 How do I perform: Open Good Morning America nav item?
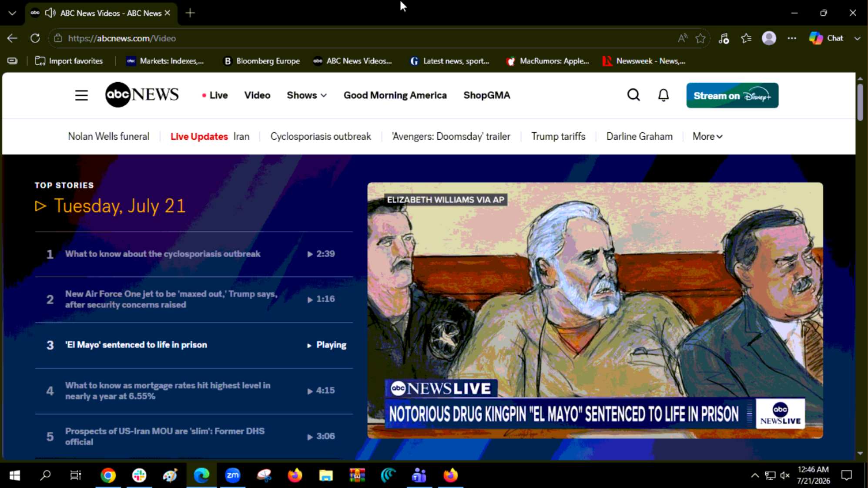click(395, 95)
